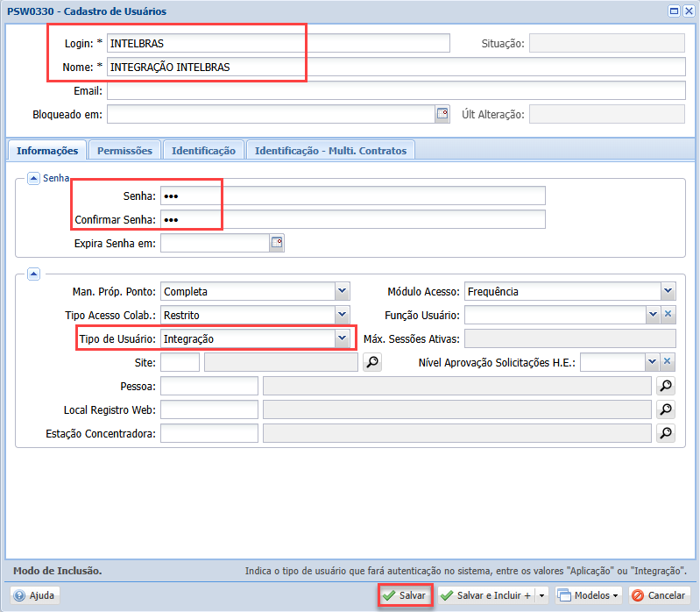Click the Pessoa search magnifier icon

tap(667, 386)
